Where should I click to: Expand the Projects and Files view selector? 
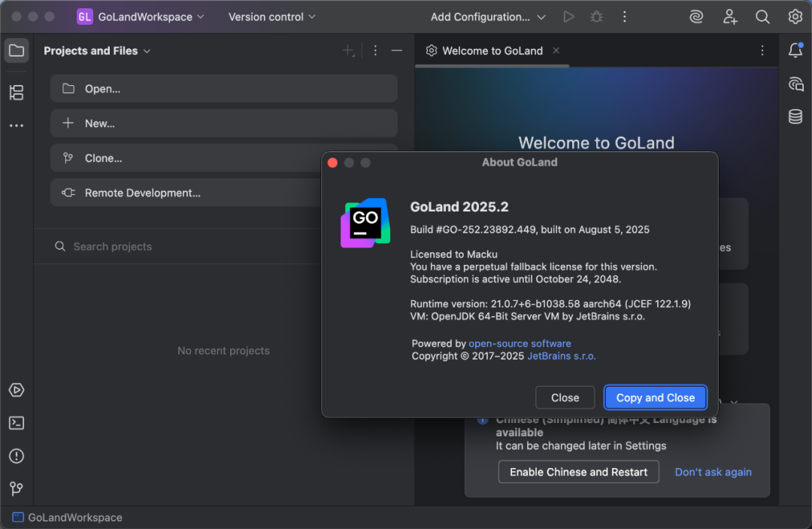[97, 50]
